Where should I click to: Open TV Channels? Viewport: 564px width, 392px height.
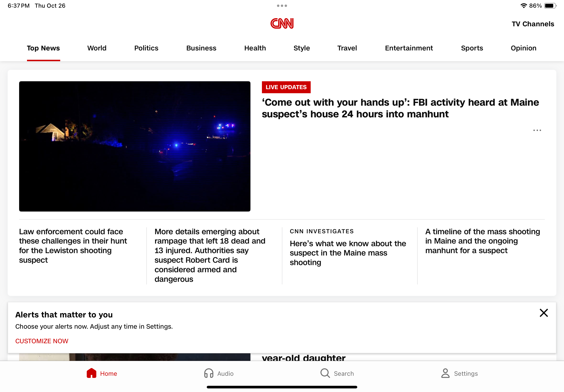click(x=532, y=24)
